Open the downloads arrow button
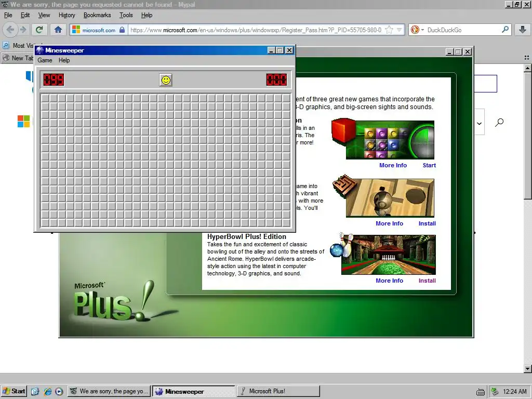532x399 pixels. (523, 30)
